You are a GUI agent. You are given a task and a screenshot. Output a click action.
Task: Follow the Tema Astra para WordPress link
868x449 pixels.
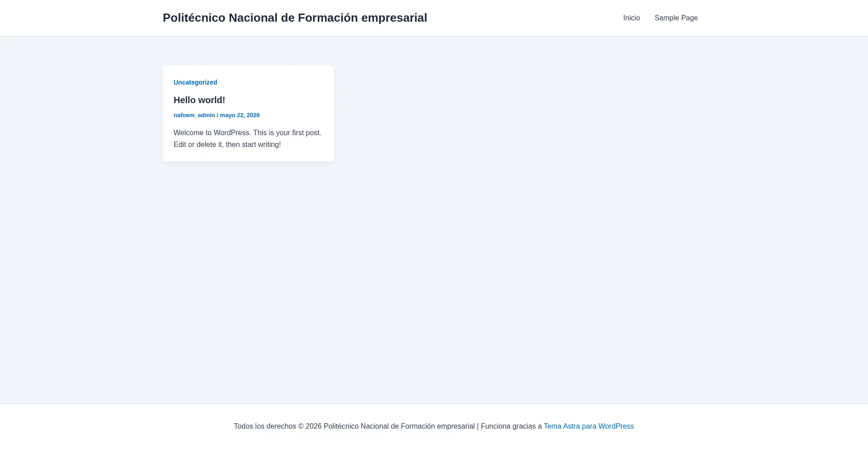(x=589, y=426)
